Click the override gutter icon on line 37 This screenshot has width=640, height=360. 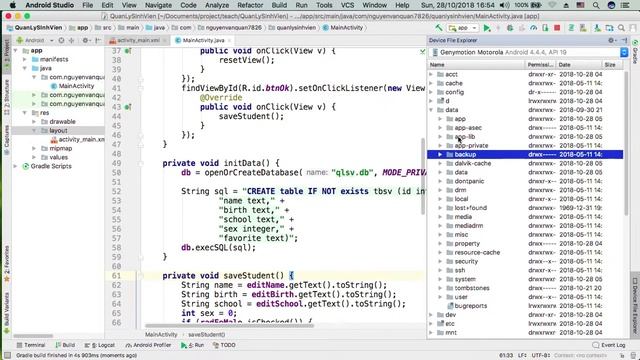128,51
